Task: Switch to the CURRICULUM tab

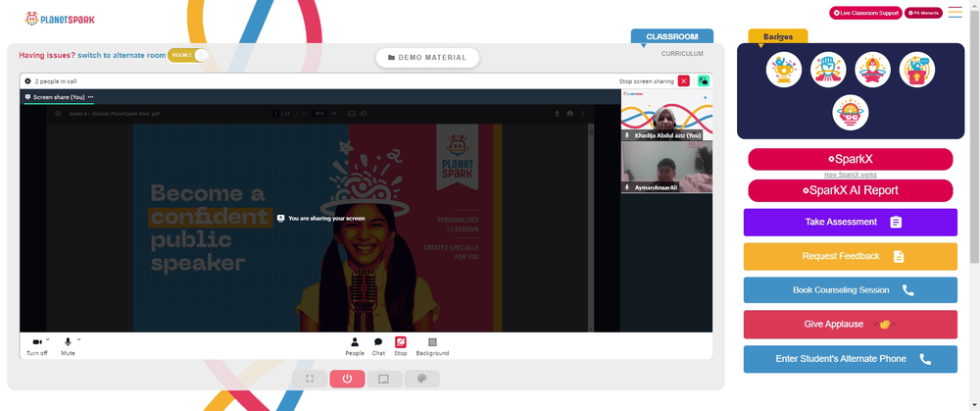Action: pyautogui.click(x=682, y=54)
